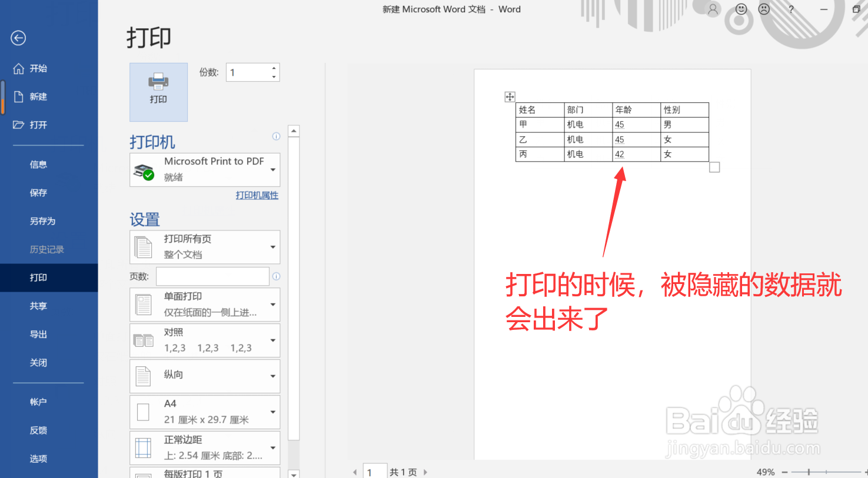The image size is (868, 478).
Task: Click the page range info icon
Action: coord(276,276)
